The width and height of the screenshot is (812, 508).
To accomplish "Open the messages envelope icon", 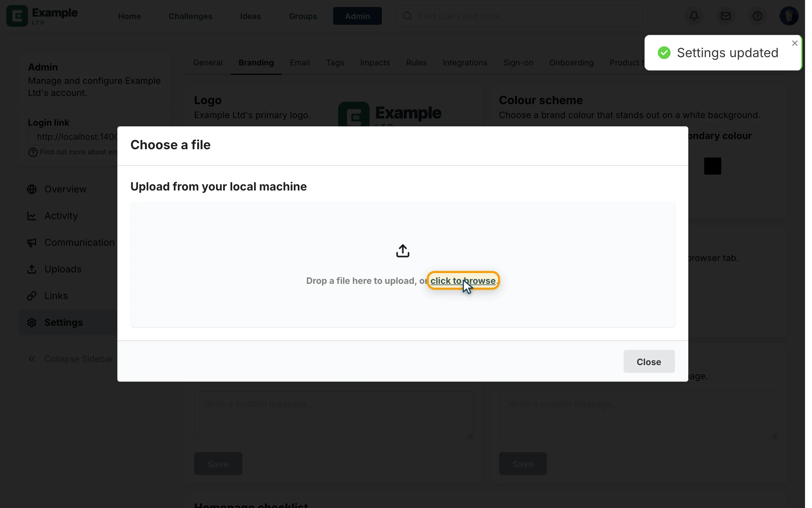I will click(725, 16).
